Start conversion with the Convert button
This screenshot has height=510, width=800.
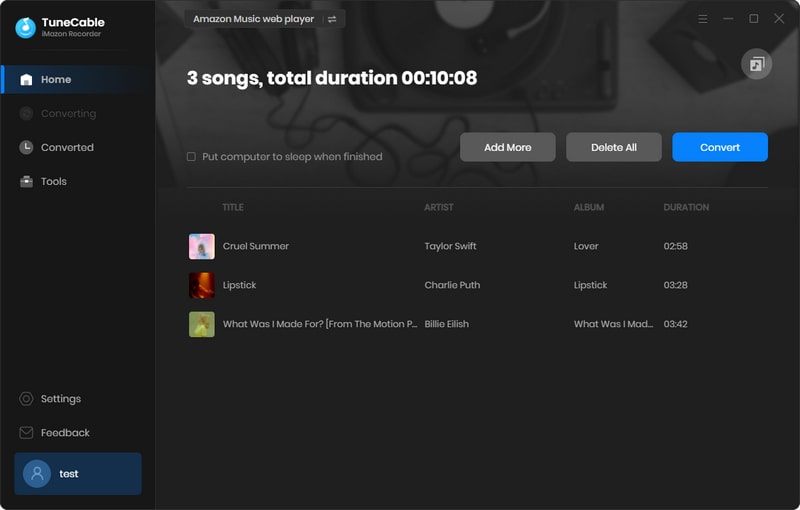pyautogui.click(x=720, y=147)
